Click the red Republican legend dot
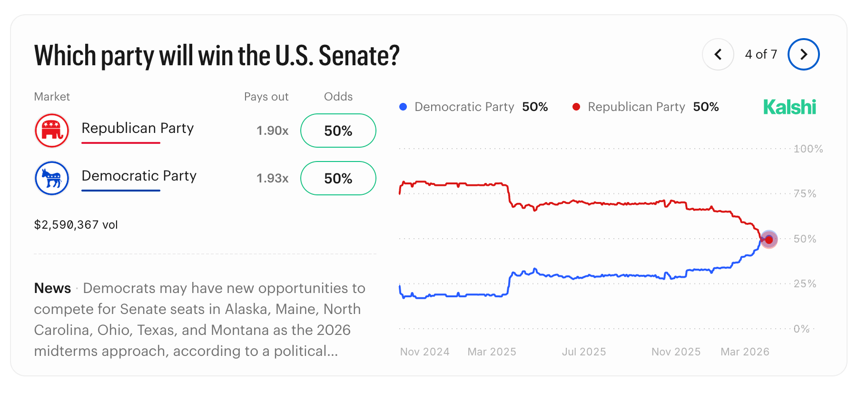 point(576,107)
